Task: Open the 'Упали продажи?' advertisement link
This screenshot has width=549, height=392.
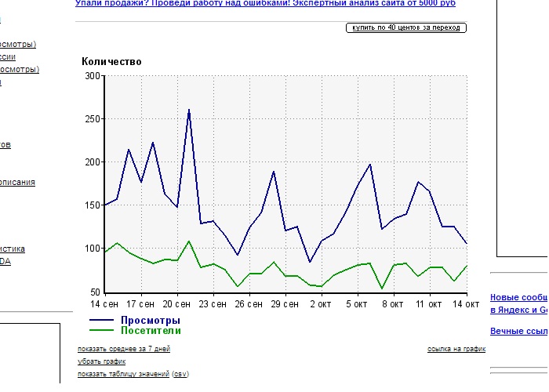Action: click(x=265, y=4)
